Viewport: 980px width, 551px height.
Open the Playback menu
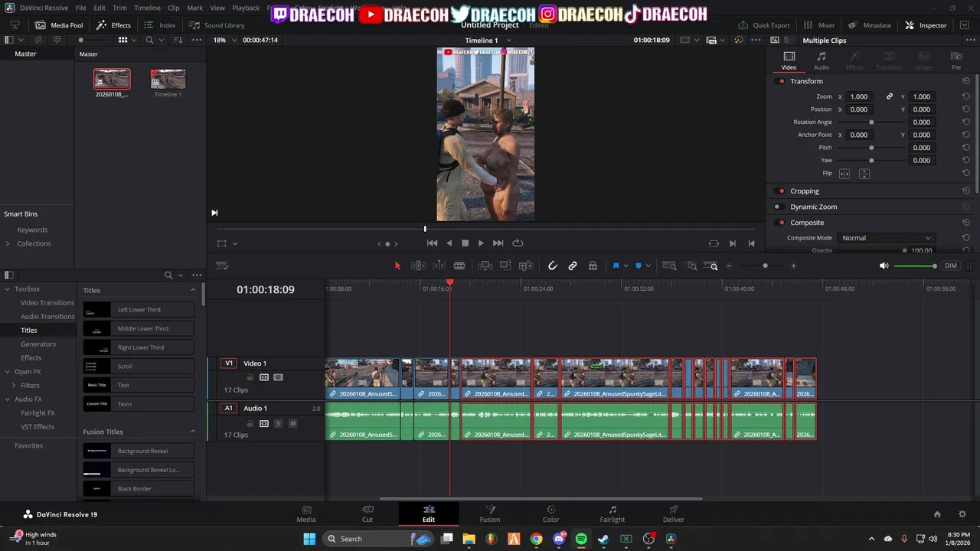click(x=246, y=8)
